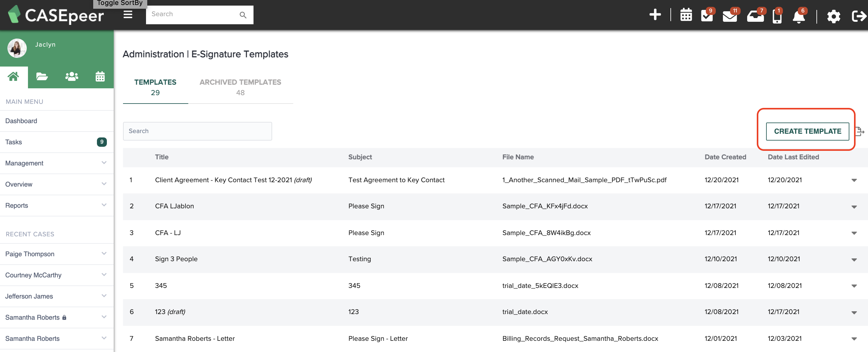The image size is (868, 352).
Task: Open the quick add plus icon
Action: (x=656, y=15)
